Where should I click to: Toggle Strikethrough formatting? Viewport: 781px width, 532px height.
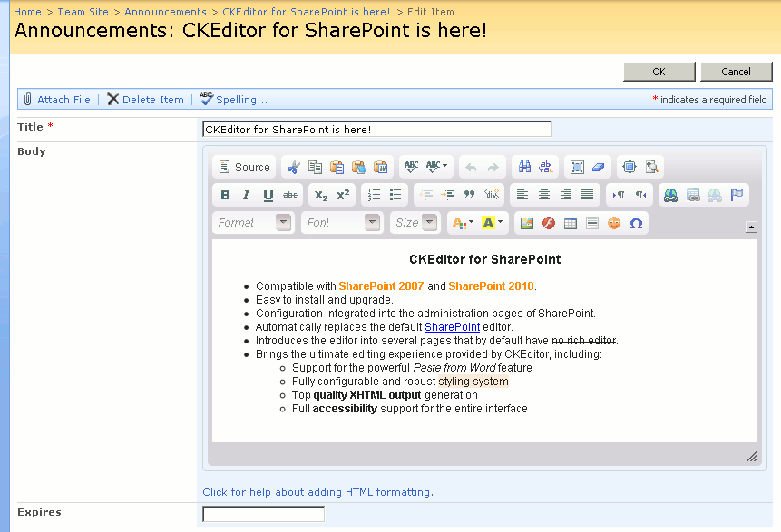[x=290, y=195]
